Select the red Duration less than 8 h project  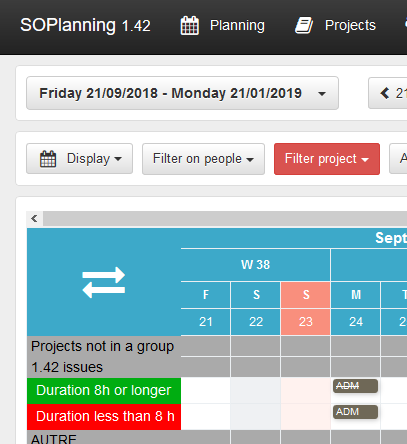point(104,416)
